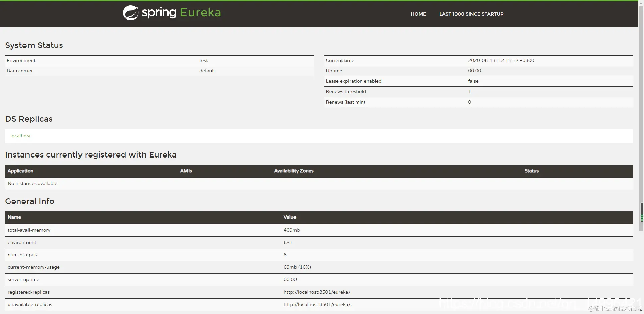Open LAST 1000 SINCE STARTUP page

coord(471,14)
